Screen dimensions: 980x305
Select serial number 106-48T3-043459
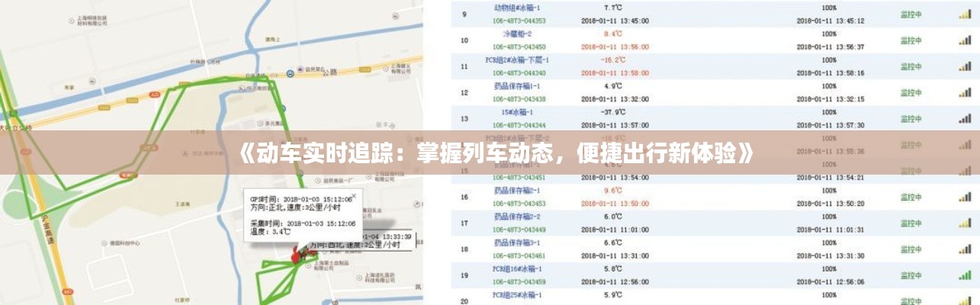point(519,281)
